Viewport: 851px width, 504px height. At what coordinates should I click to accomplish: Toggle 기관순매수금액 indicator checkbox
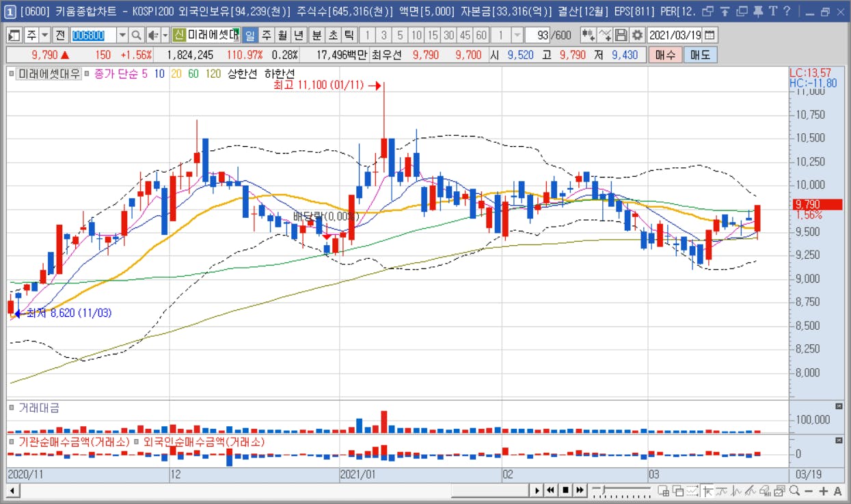[x=12, y=441]
